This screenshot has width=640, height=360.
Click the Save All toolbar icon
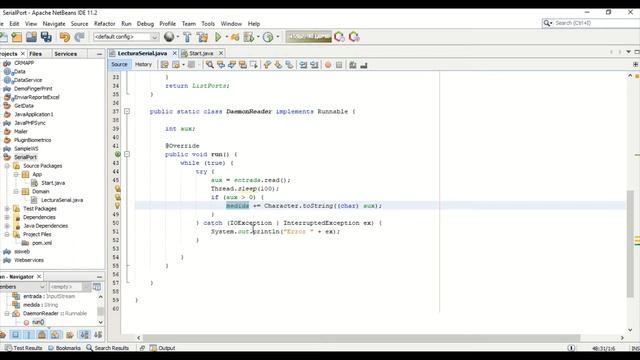[46, 37]
